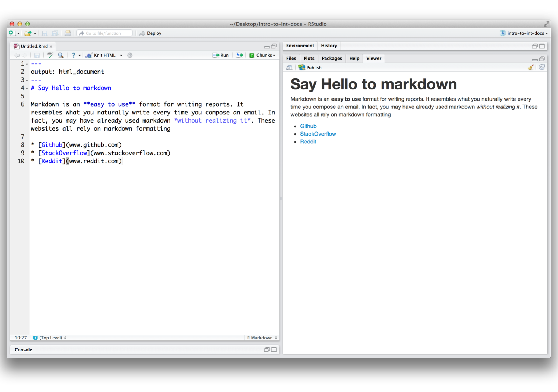Screen dimensions: 558x392
Task: Click the Plots tab in lower panel
Action: 308,58
